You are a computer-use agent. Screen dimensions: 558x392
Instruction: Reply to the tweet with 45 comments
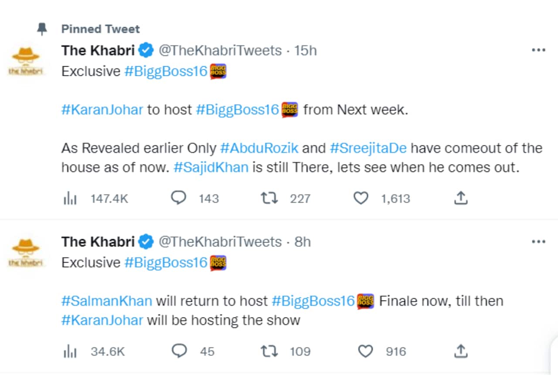[x=179, y=351]
